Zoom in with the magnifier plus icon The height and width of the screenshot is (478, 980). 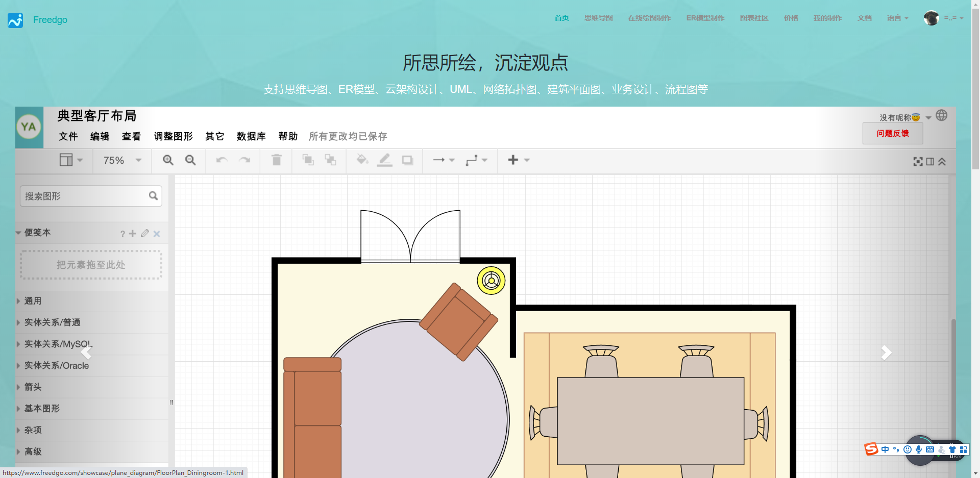pyautogui.click(x=168, y=160)
